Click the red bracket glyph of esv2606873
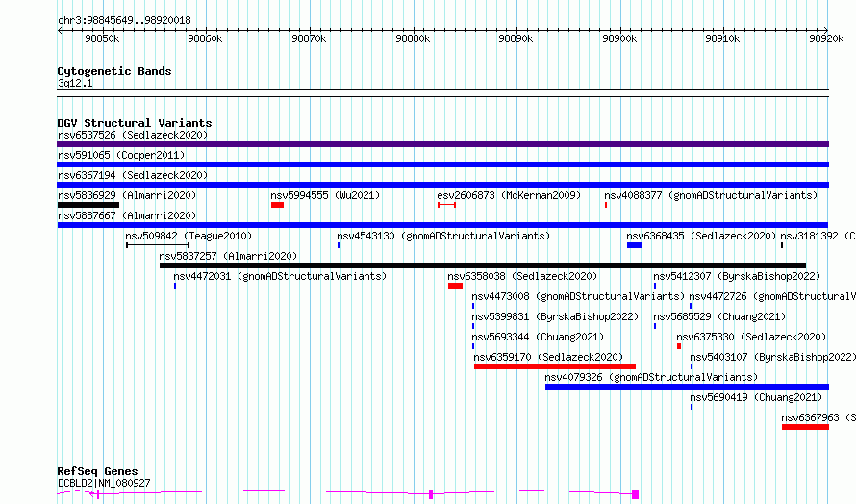Screen dimensions: 856x504 point(446,205)
